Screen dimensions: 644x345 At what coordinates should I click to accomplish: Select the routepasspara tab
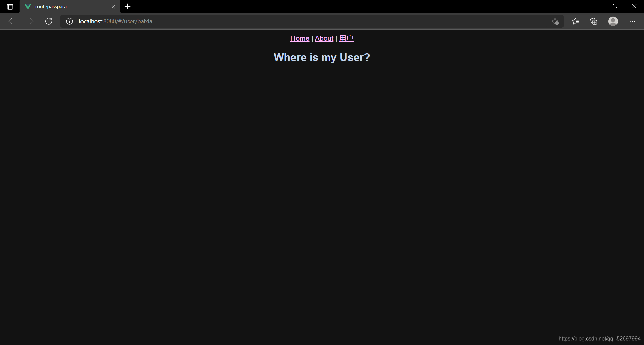pyautogui.click(x=70, y=7)
